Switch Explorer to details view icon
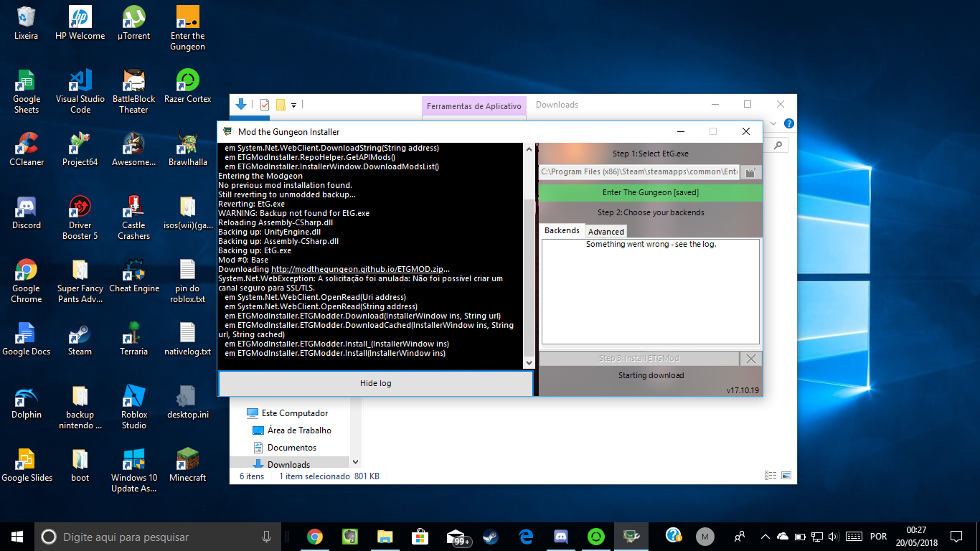The width and height of the screenshot is (980, 551). coord(771,476)
